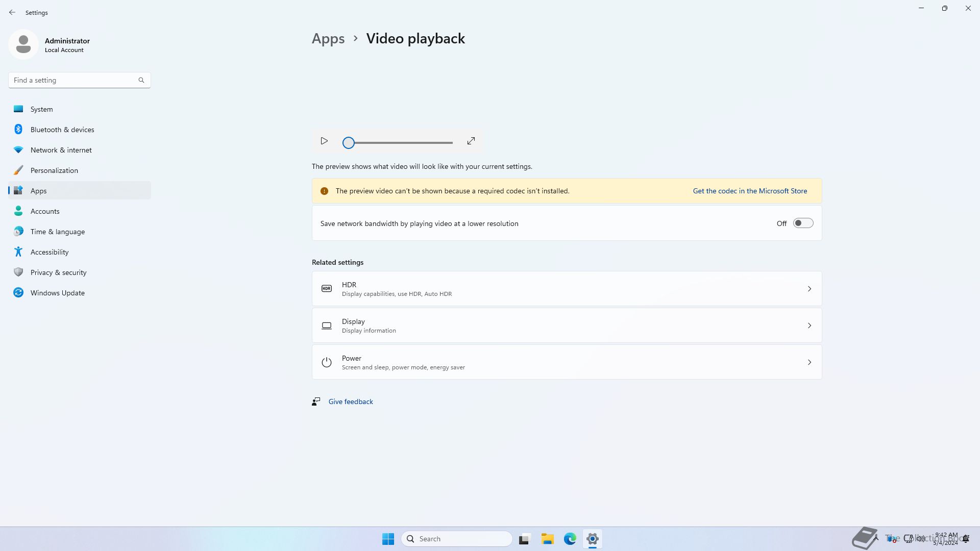Open Network & internet settings
Image resolution: width=980 pixels, height=551 pixels.
point(61,150)
